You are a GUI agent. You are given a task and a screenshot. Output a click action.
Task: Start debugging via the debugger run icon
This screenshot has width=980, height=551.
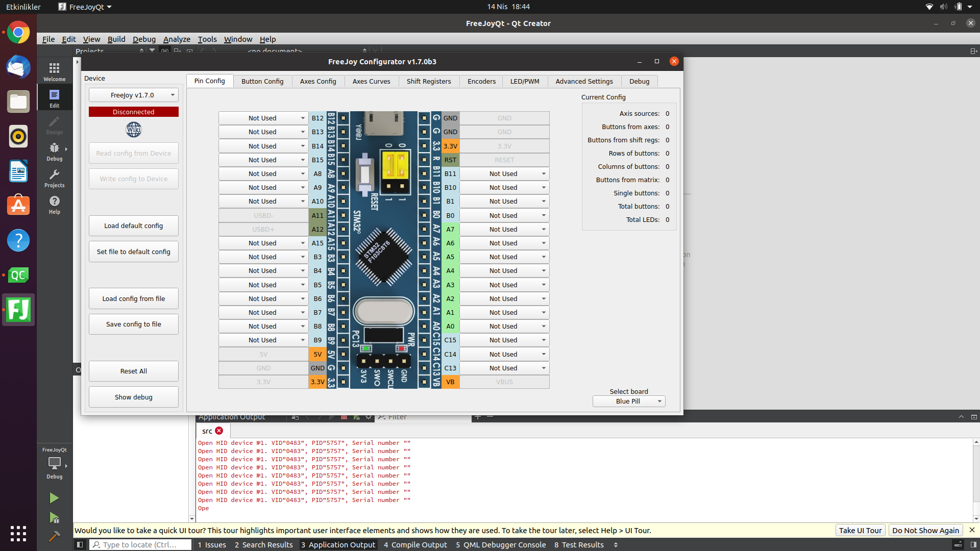(x=54, y=518)
